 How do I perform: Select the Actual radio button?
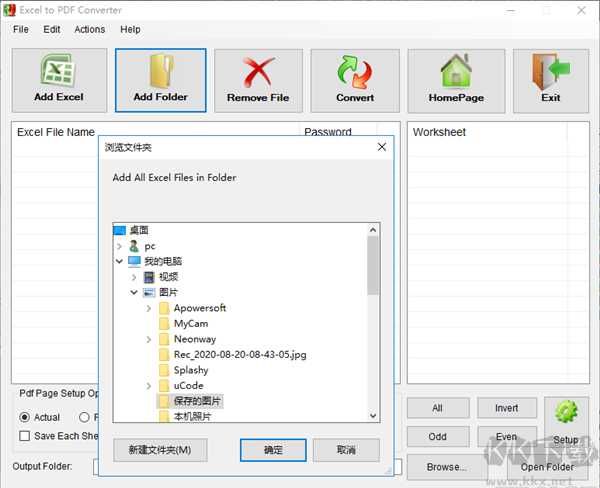tap(26, 417)
